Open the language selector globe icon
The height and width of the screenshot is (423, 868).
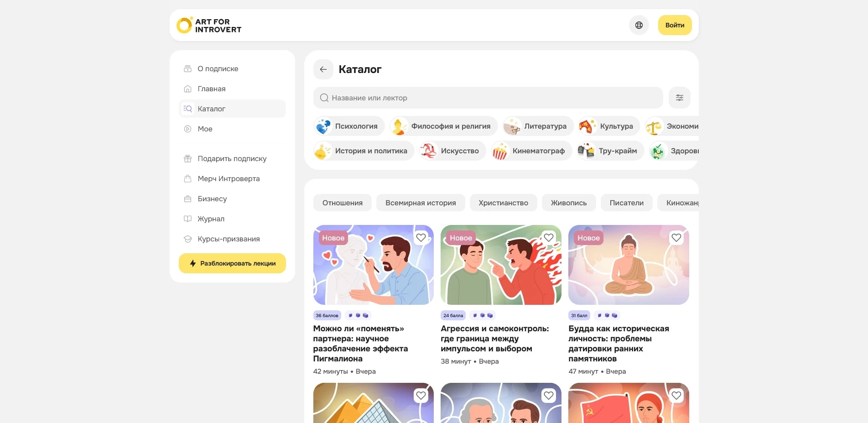pos(639,25)
